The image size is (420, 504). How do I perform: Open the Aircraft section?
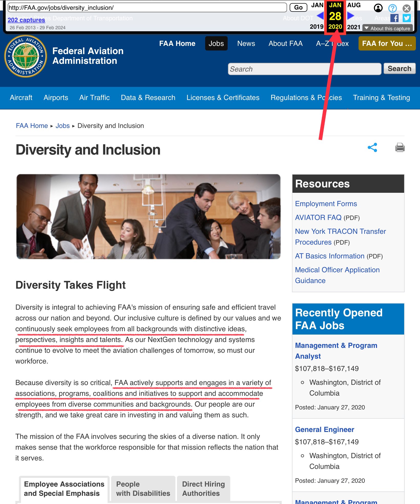click(x=21, y=97)
